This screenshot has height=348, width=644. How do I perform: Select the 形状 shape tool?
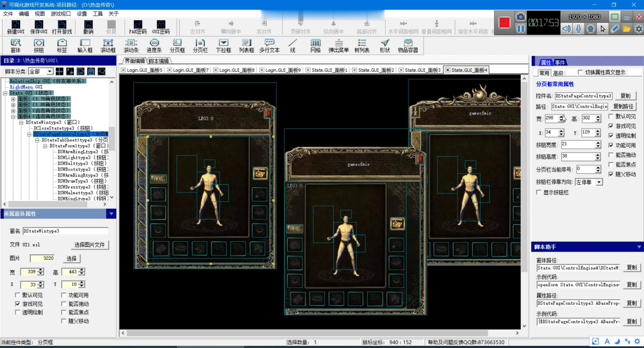pos(385,46)
